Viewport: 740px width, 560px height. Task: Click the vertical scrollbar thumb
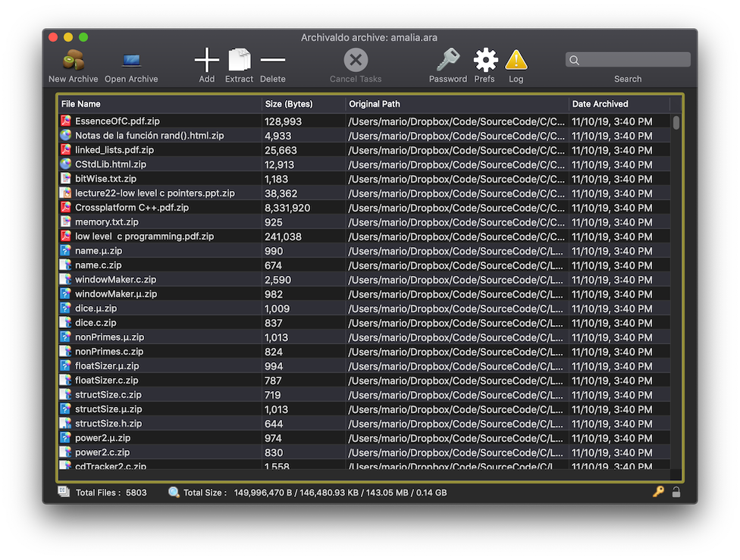point(676,123)
